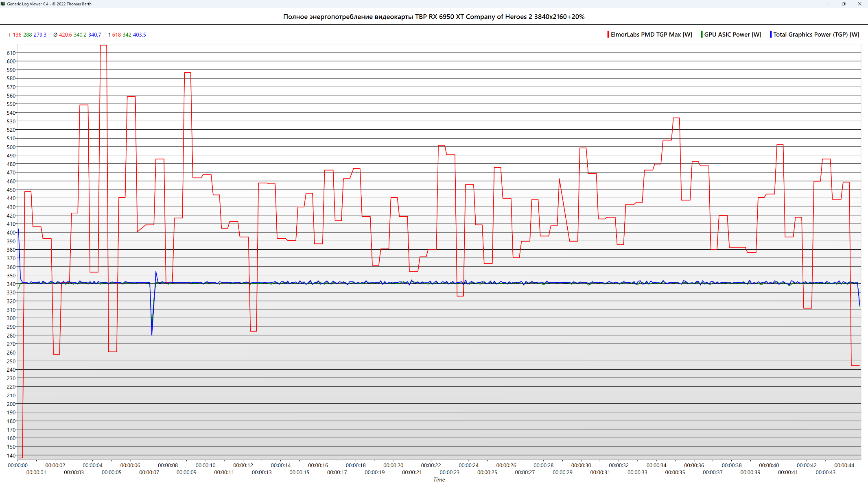Viewport: 868px width, 488px height.
Task: Click the 340 value on the Y axis
Action: point(11,284)
